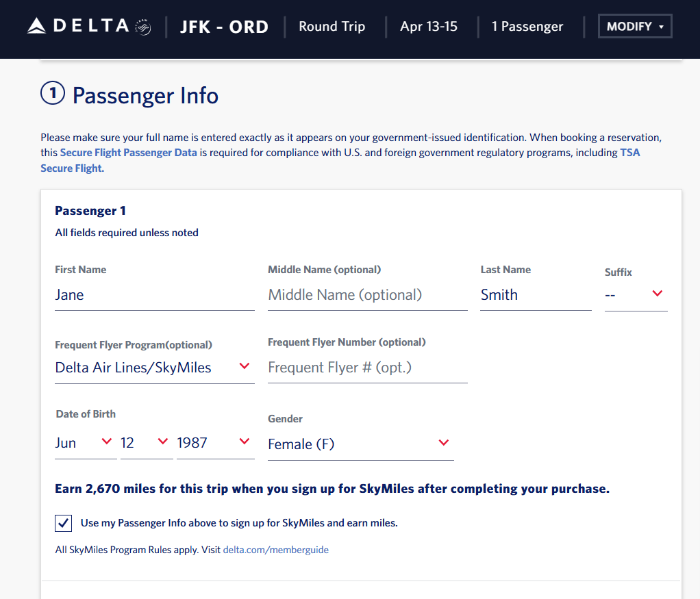Screen dimensions: 700x599
Task: Click the First Name field containing Jane
Action: coord(154,295)
